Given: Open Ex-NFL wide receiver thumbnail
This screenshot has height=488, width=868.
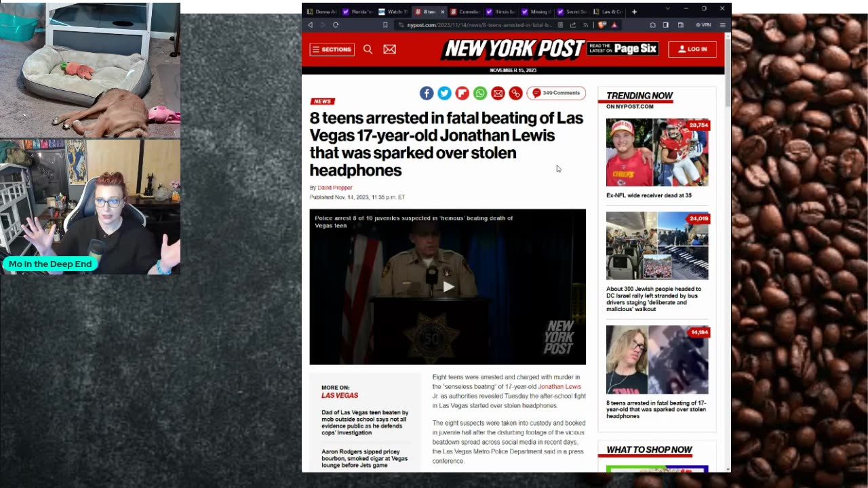Looking at the screenshot, I should (657, 152).
